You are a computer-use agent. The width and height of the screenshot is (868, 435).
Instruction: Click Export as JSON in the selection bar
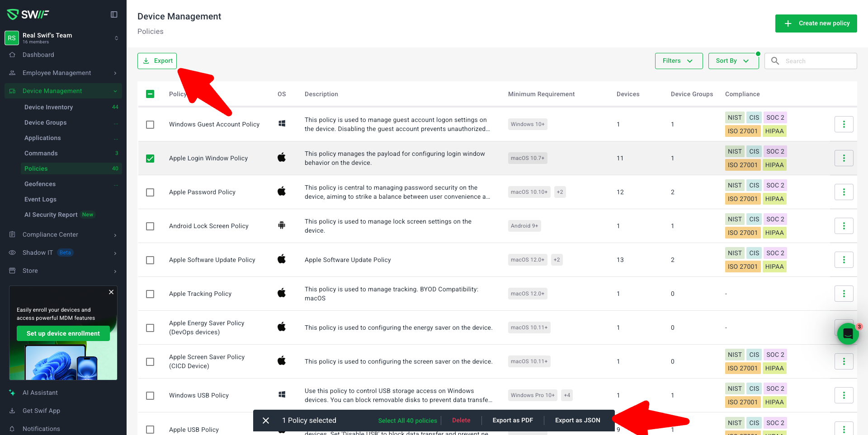577,420
